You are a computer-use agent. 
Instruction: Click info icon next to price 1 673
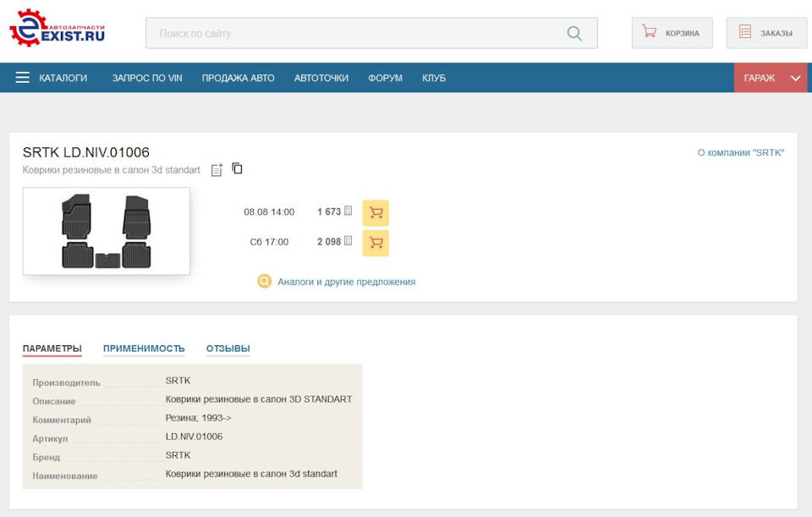pos(348,211)
